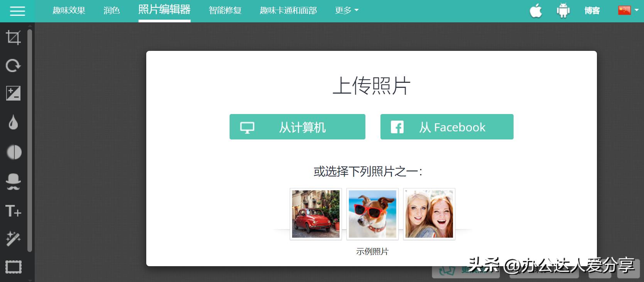Select the Crop tool
The width and height of the screenshot is (644, 282).
coord(13,38)
